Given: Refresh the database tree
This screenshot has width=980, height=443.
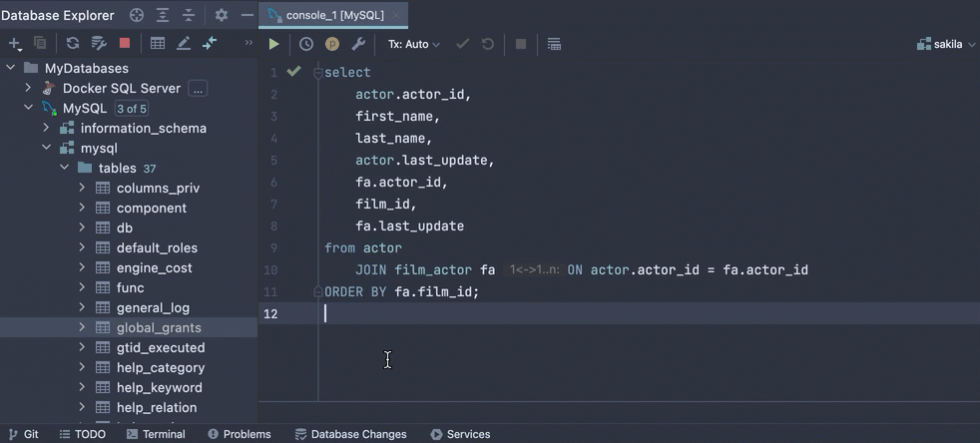Looking at the screenshot, I should coord(73,43).
